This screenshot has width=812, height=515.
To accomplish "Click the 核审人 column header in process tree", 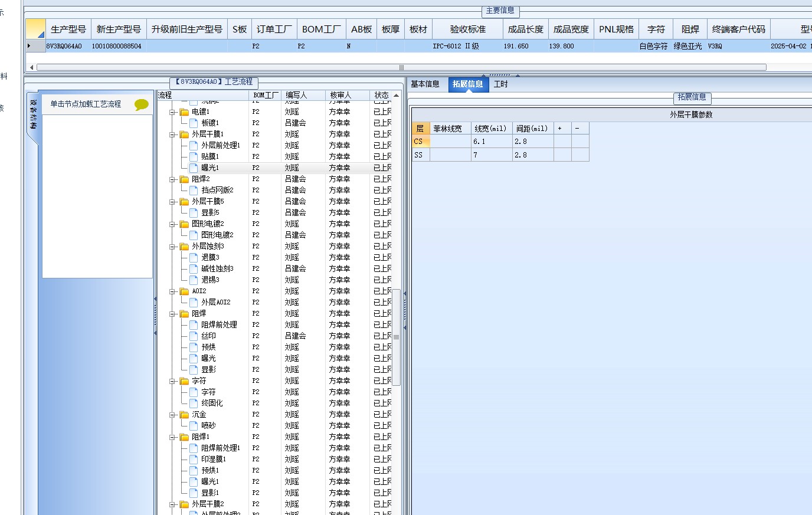I will tap(348, 95).
